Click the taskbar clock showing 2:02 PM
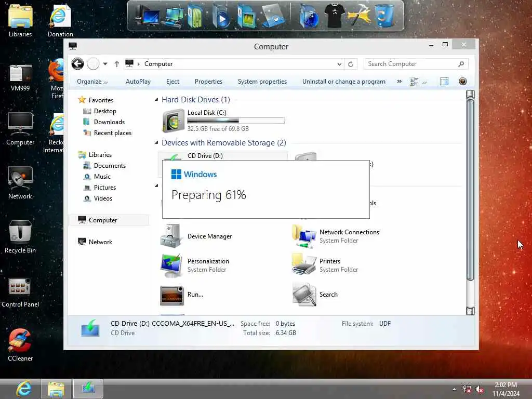The image size is (532, 399). (506, 389)
